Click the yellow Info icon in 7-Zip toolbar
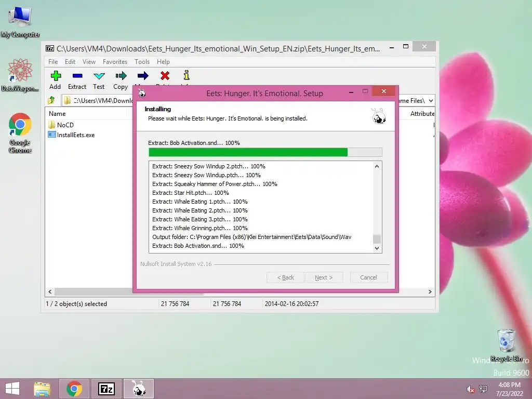Image resolution: width=532 pixels, height=399 pixels. (187, 75)
